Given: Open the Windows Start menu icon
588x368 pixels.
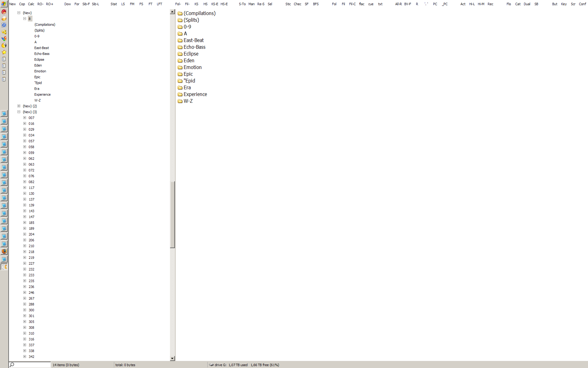Looking at the screenshot, I should 4,4.
